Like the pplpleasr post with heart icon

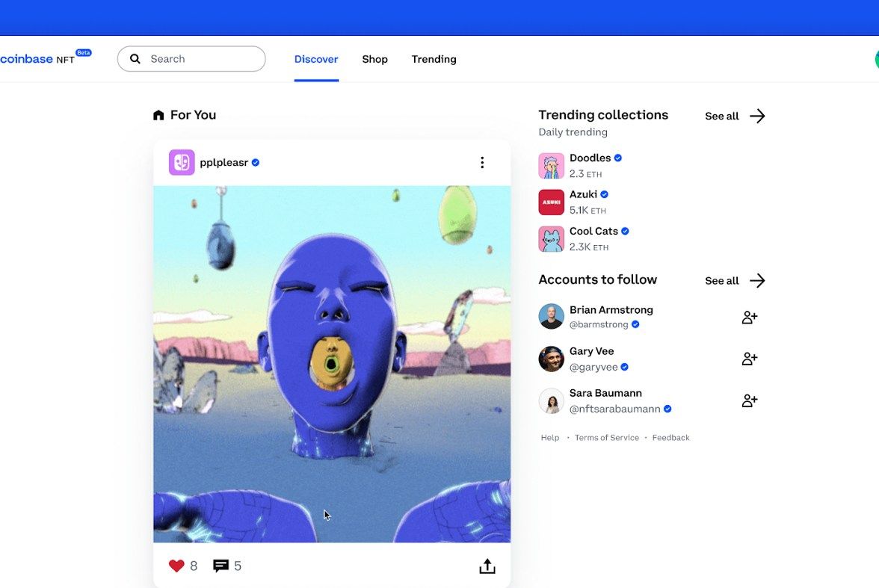point(176,566)
